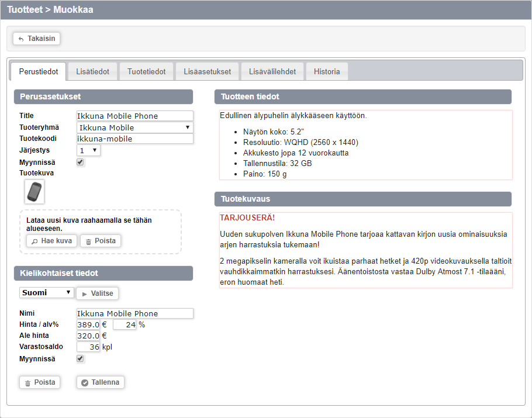The image size is (532, 418).
Task: Click the Title input field
Action: click(134, 116)
